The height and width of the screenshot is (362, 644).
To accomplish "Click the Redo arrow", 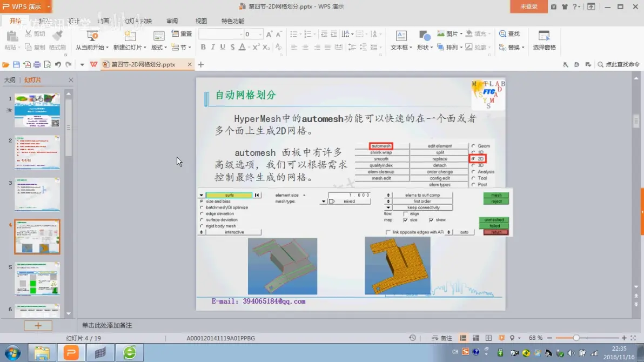I will coord(69,64).
